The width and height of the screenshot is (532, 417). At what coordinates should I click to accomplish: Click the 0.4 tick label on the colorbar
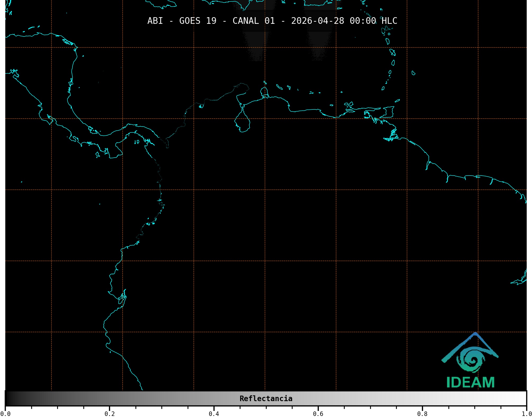click(214, 414)
